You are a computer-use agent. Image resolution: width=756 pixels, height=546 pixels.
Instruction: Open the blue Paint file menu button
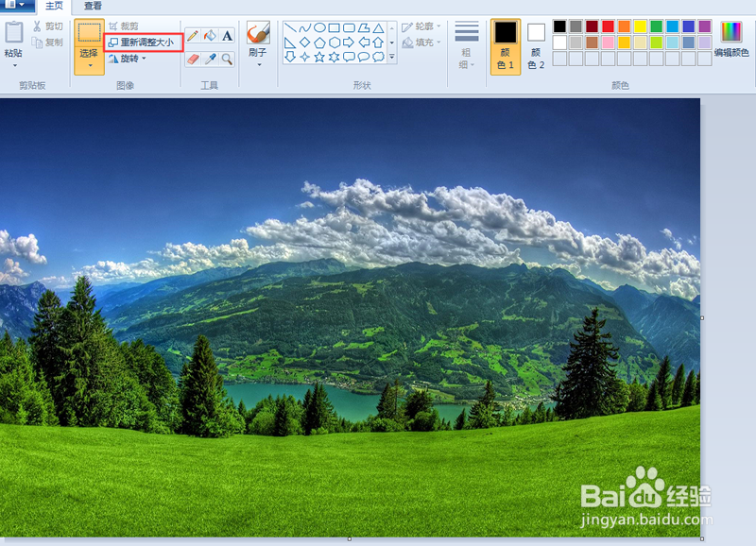pos(16,6)
